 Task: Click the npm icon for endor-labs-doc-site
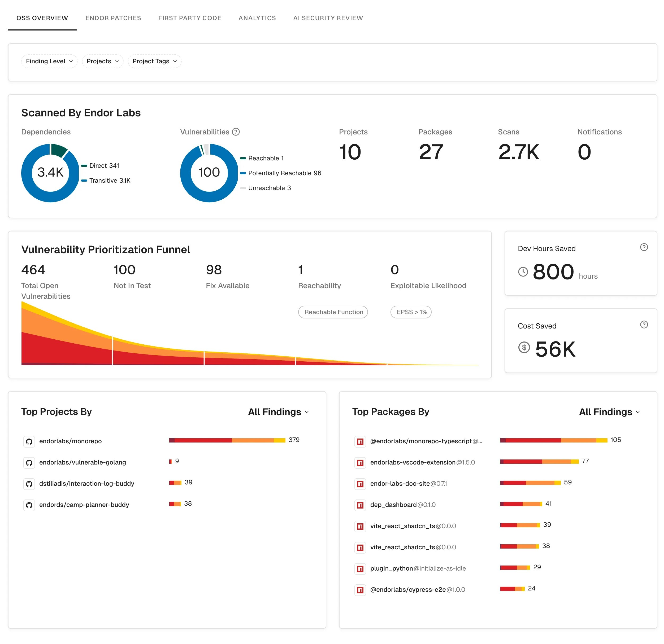pyautogui.click(x=360, y=484)
